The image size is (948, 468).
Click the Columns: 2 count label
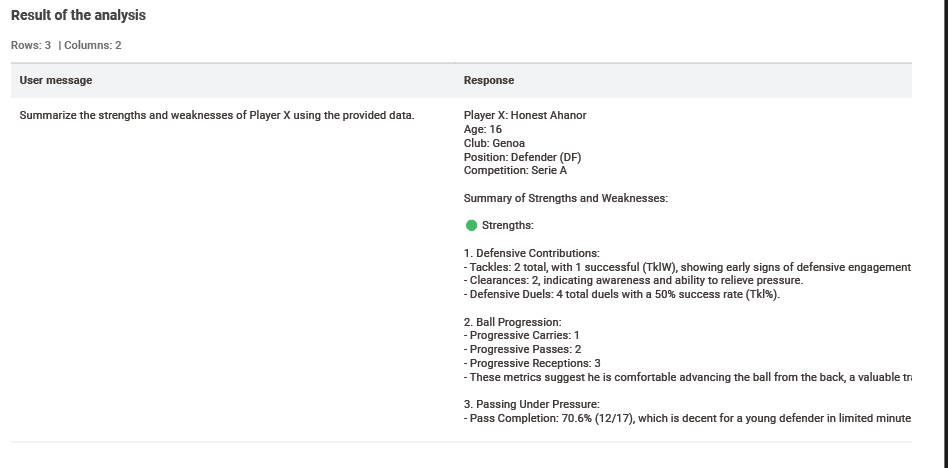point(93,45)
